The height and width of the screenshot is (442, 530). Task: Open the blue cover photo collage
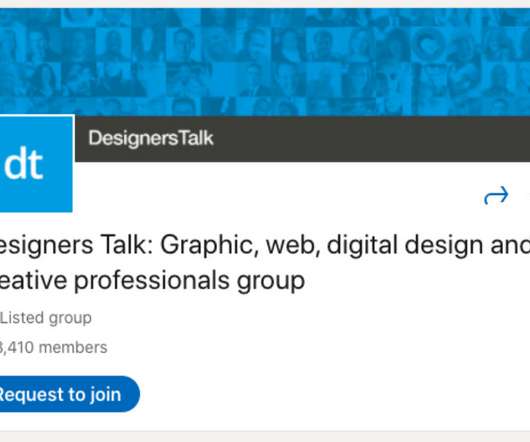(265, 62)
